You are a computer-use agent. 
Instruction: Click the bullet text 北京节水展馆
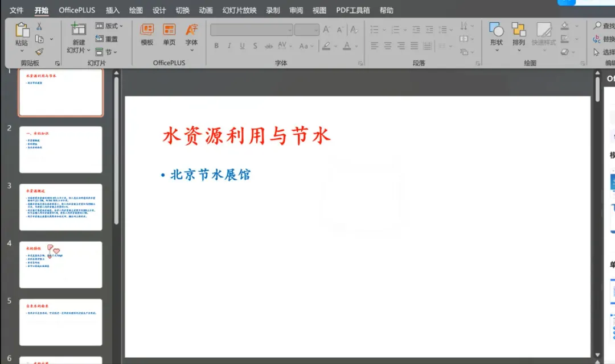(210, 175)
